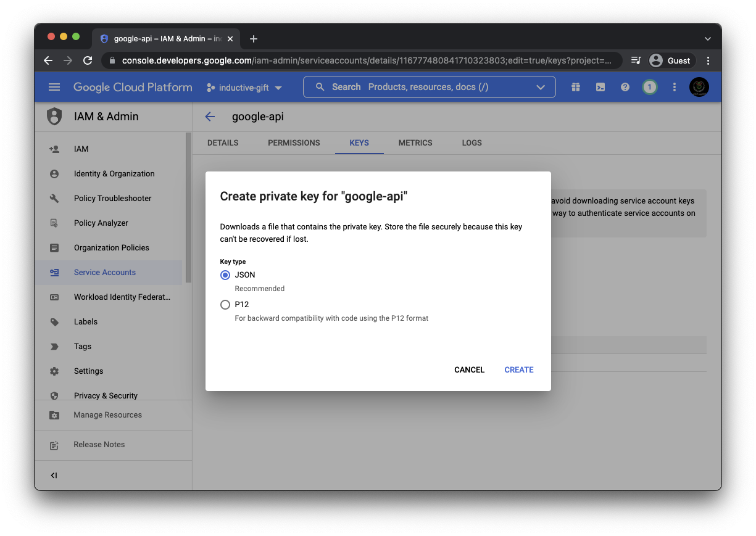Click the Release Notes document icon
This screenshot has height=536, width=756.
tap(54, 445)
